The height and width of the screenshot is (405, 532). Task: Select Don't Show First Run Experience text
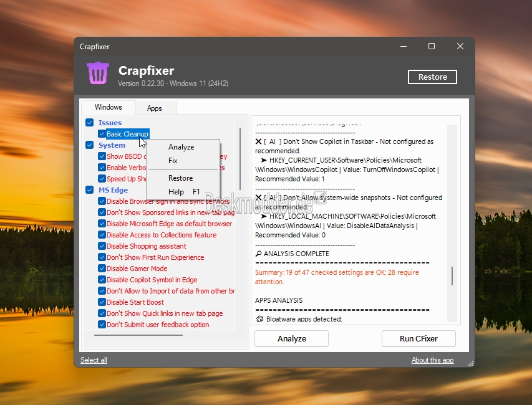(x=155, y=257)
